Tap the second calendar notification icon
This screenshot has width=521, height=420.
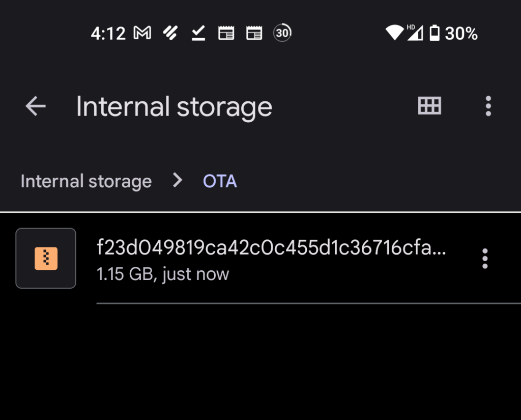tap(254, 33)
